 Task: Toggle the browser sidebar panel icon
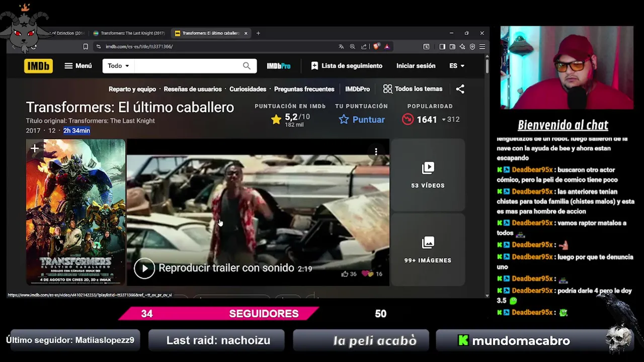(x=442, y=47)
